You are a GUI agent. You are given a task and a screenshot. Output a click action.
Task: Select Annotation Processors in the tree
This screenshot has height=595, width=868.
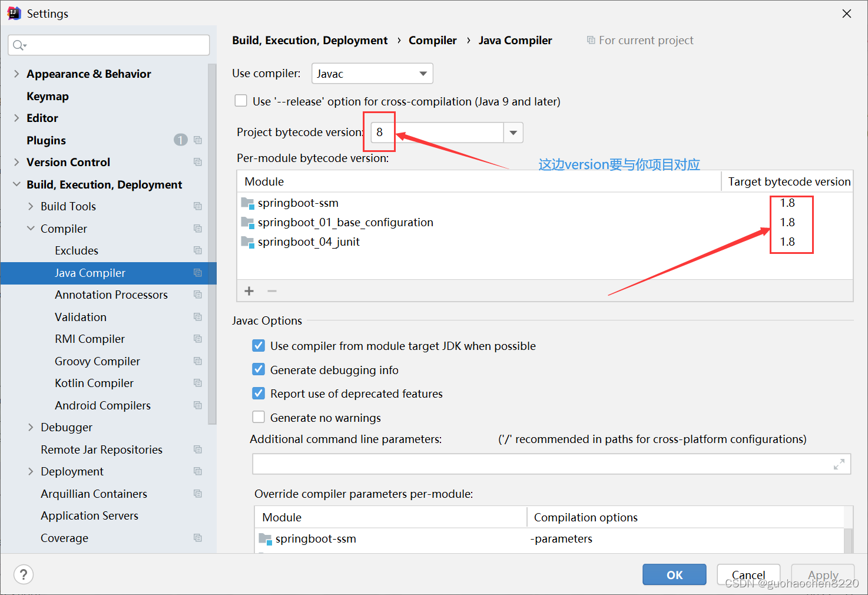(111, 295)
